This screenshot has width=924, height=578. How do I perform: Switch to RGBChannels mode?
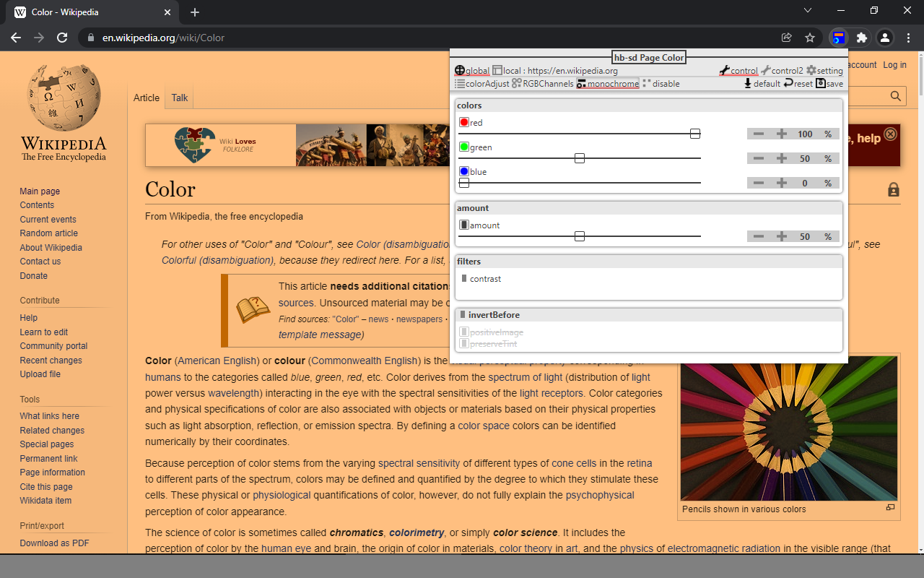click(543, 84)
